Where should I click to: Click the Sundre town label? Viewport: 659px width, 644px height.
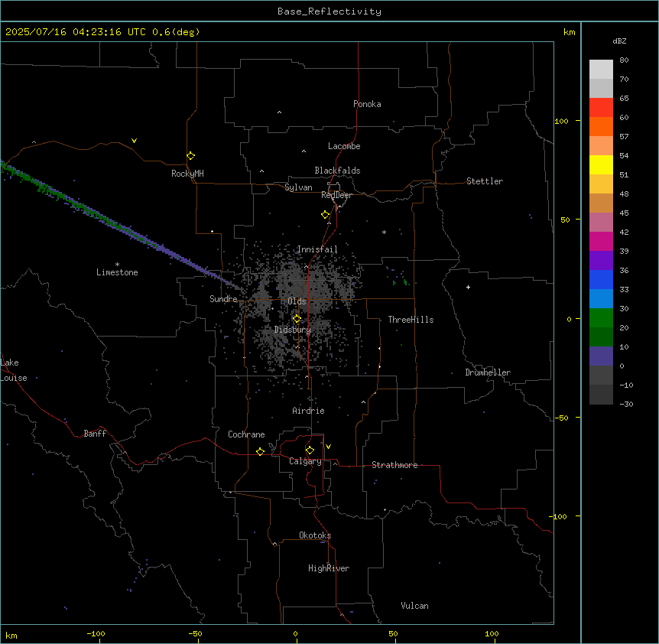pyautogui.click(x=223, y=299)
